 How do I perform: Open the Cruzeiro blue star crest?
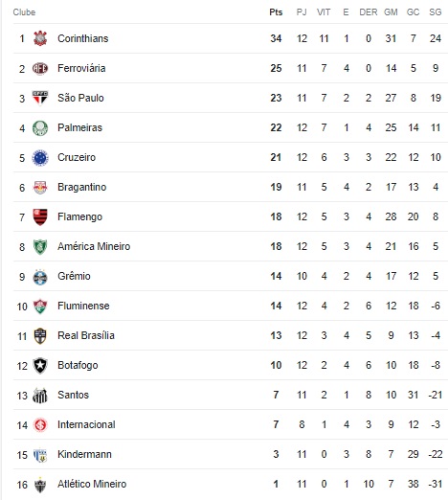(40, 158)
